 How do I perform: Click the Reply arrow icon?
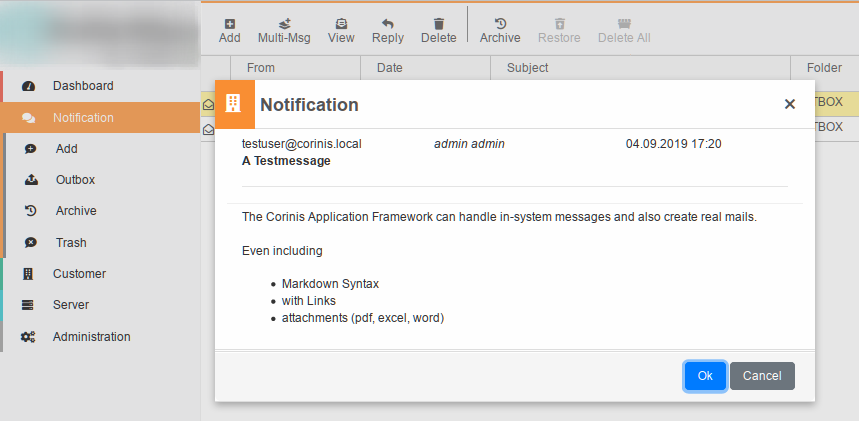pos(388,23)
